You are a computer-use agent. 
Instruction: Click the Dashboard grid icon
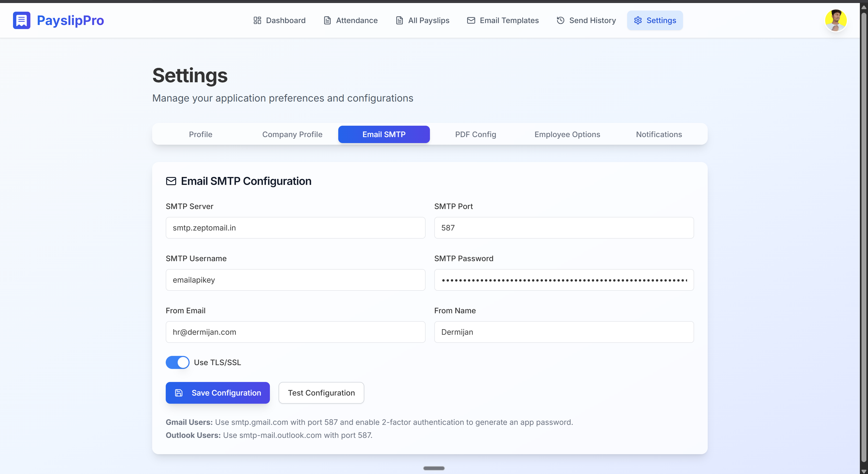257,21
